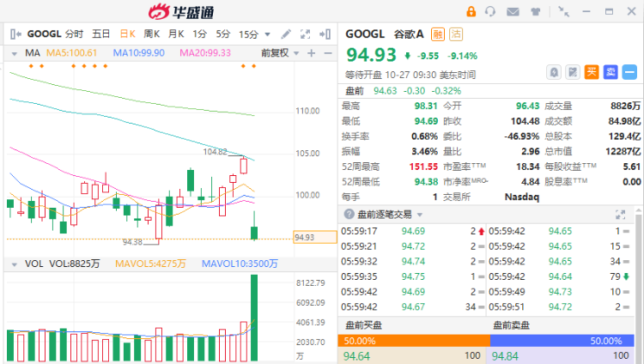644x364 pixels.
Task: Select the pencil drawing tool
Action: (286, 34)
